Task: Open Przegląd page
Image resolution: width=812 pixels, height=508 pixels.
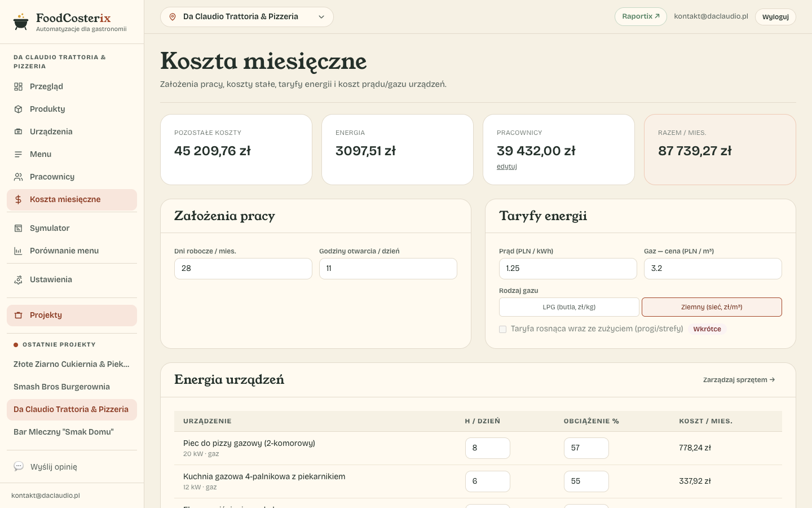Action: [x=72, y=86]
